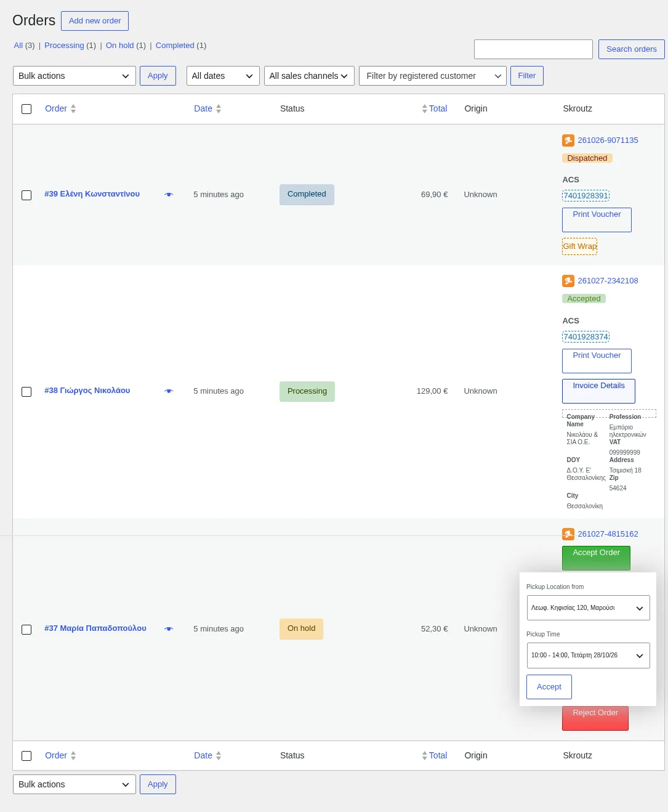Focus the search orders input field
Image resolution: width=668 pixels, height=812 pixels.
[533, 49]
